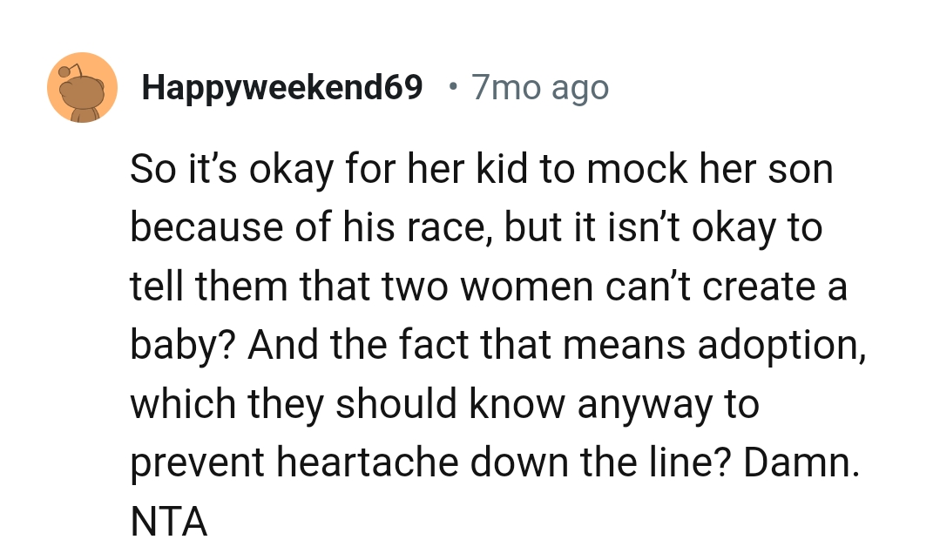Click the word "prevent" in the comment
Image resolution: width=940 pixels, height=560 pixels.
click(197, 465)
